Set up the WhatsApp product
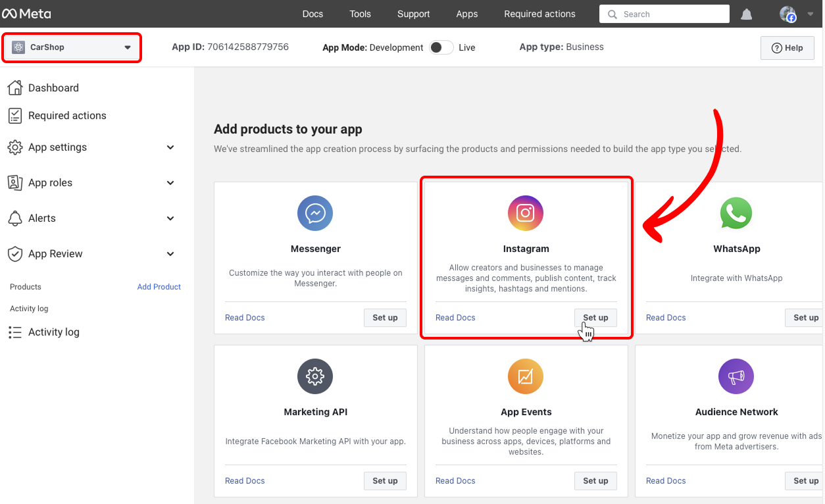825x504 pixels. click(x=805, y=318)
